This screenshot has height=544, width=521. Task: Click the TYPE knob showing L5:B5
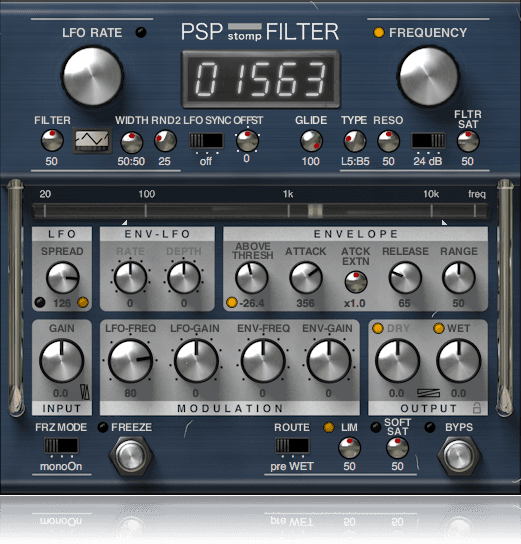[x=355, y=141]
